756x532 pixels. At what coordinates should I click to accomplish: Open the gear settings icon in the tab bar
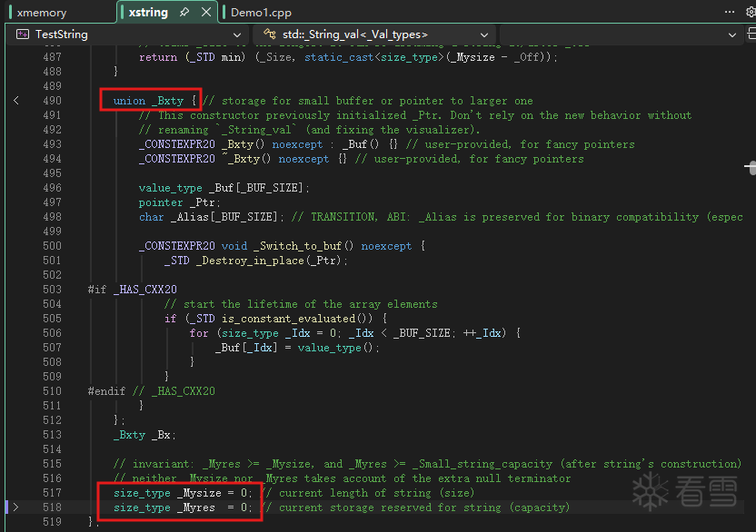tap(751, 12)
